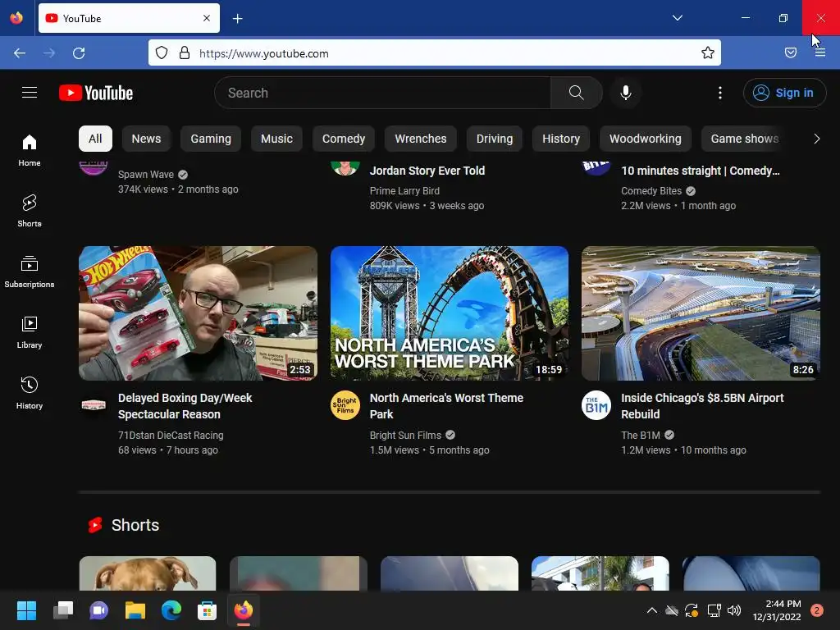Reload the page
This screenshot has height=630, width=840.
pos(79,53)
